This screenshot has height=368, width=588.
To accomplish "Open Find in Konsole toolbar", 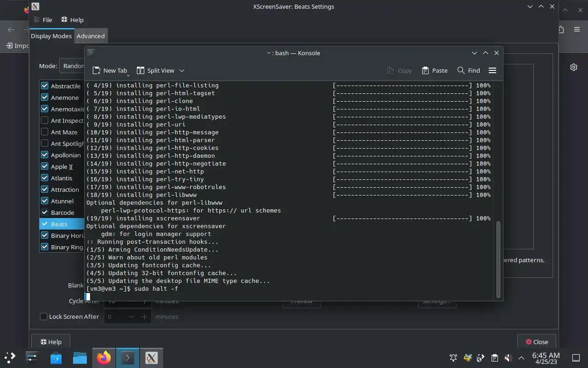I will pyautogui.click(x=469, y=70).
